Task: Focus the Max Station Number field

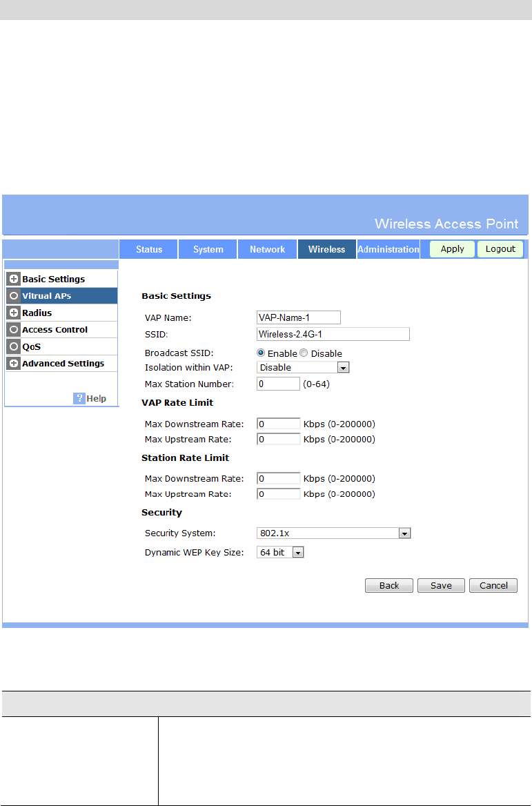Action: coord(278,384)
